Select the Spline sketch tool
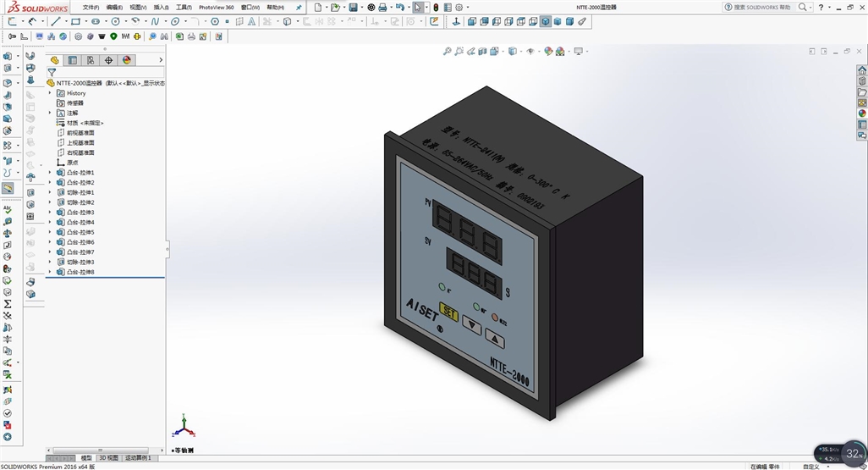 (x=155, y=22)
